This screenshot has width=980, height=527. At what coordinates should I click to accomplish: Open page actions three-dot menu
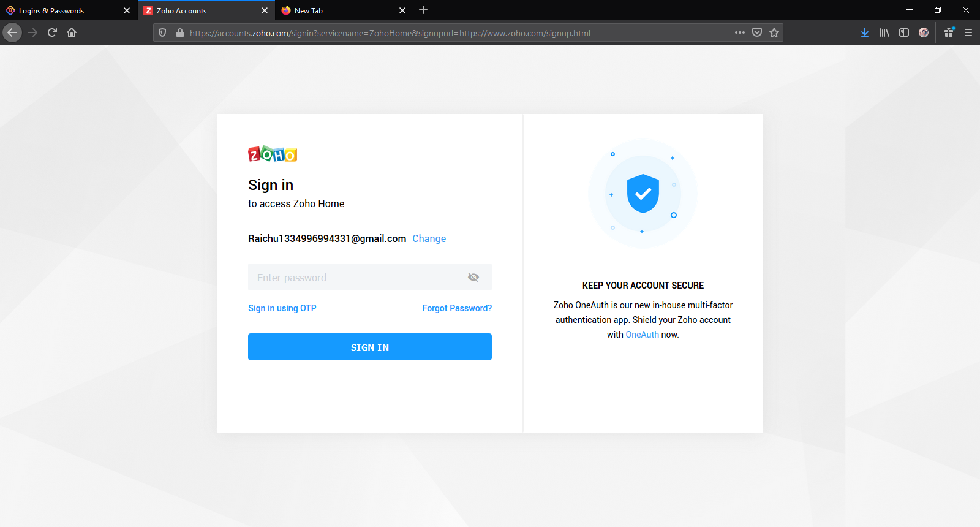(740, 32)
